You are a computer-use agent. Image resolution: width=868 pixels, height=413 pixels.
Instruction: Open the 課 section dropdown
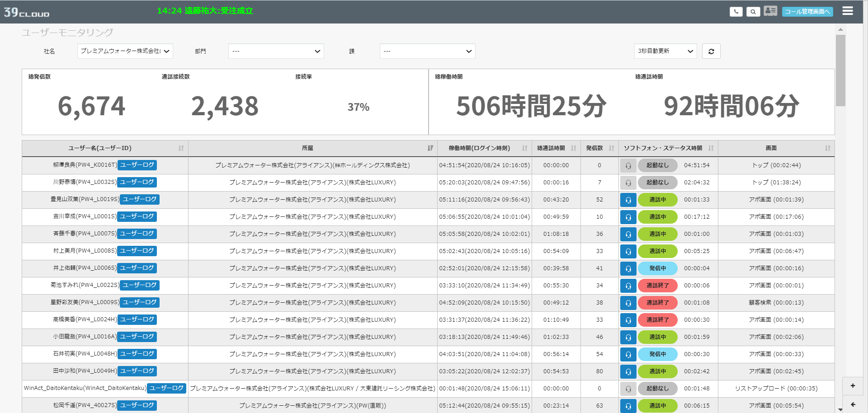coord(428,51)
